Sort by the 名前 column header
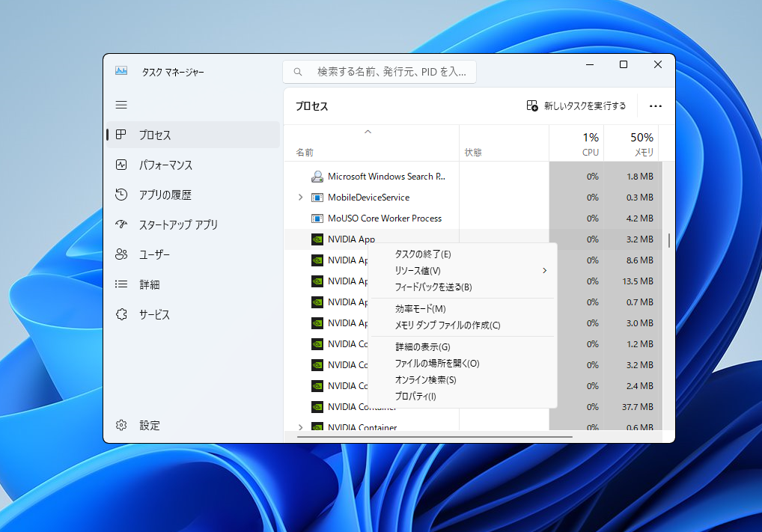Screen dimensions: 762x532 [x=371, y=144]
